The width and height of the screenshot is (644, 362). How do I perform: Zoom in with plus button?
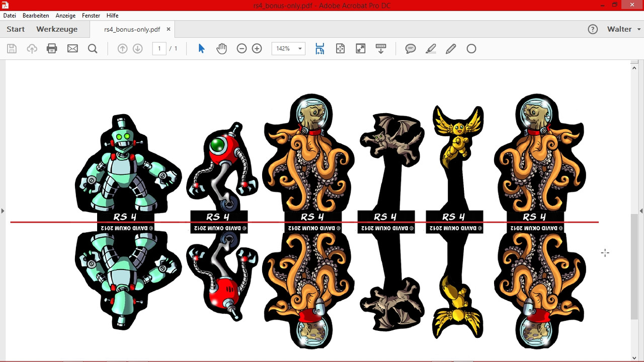tap(257, 49)
